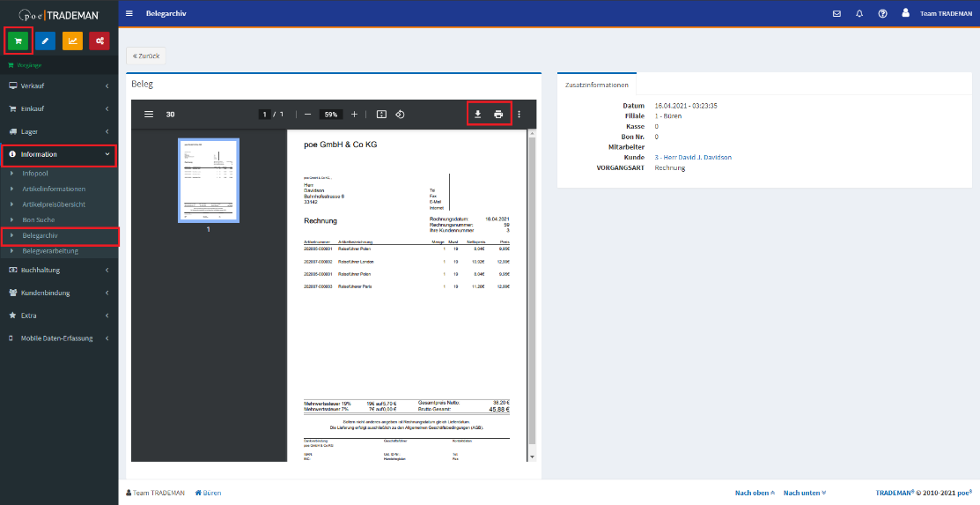Click the green shopping cart icon
The height and width of the screenshot is (505, 980).
(x=18, y=41)
